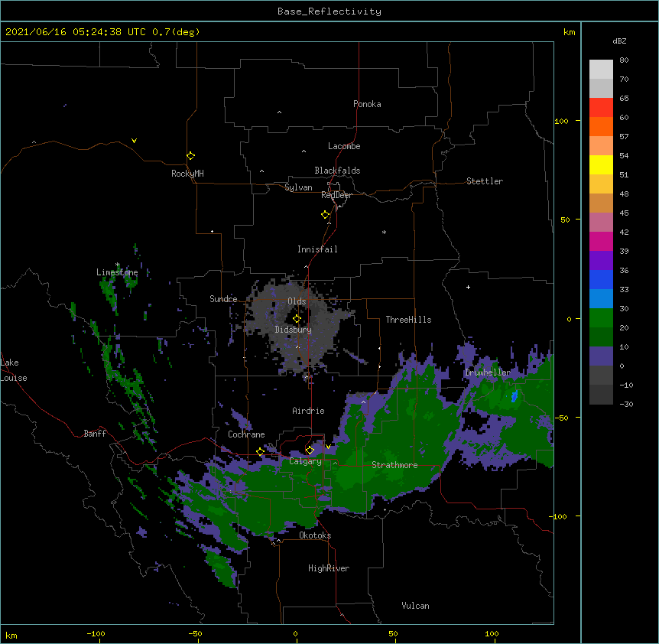Click the Banff label
Viewport: 659px width, 644px height.
pyautogui.click(x=95, y=434)
